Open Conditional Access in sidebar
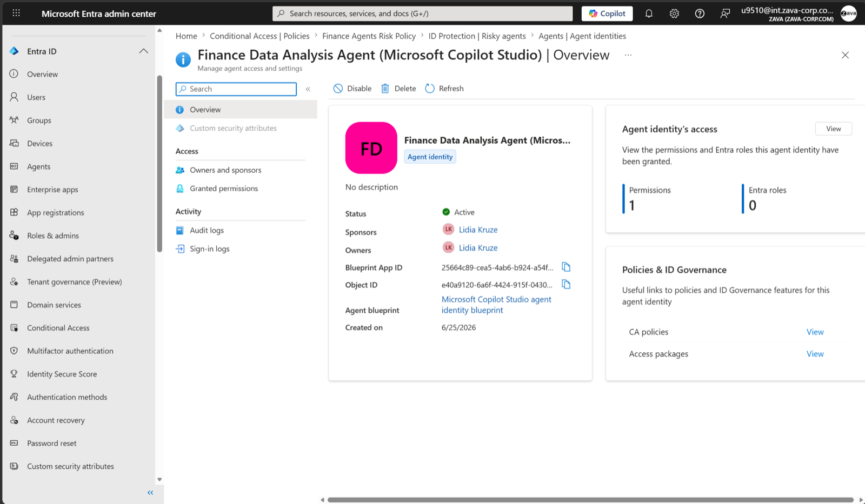The width and height of the screenshot is (865, 504). tap(58, 328)
